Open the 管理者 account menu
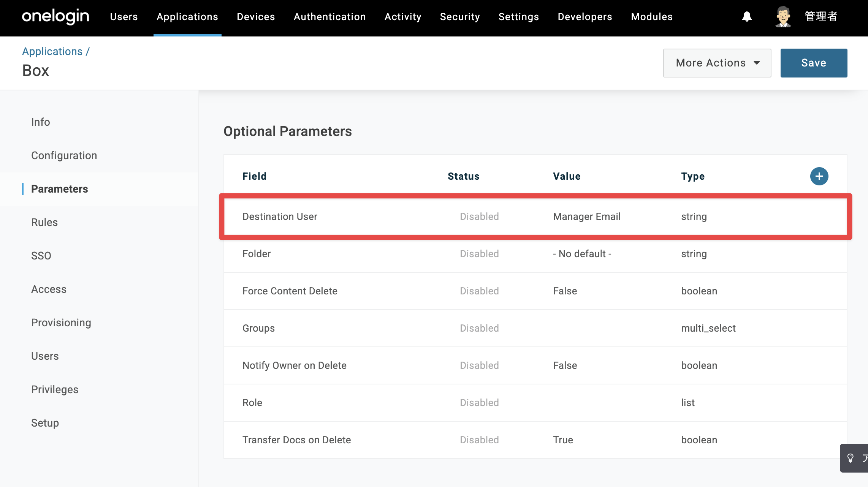 (x=821, y=17)
